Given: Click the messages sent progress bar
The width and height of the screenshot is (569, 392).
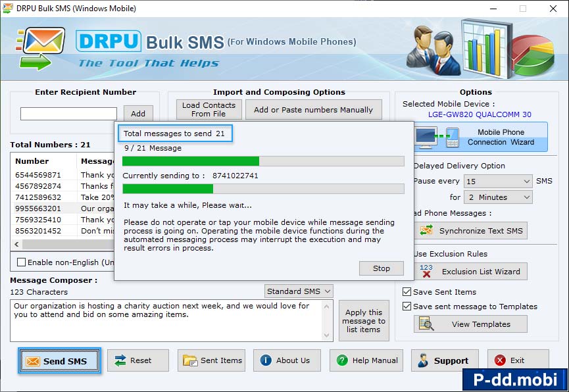Looking at the screenshot, I should coord(263,162).
